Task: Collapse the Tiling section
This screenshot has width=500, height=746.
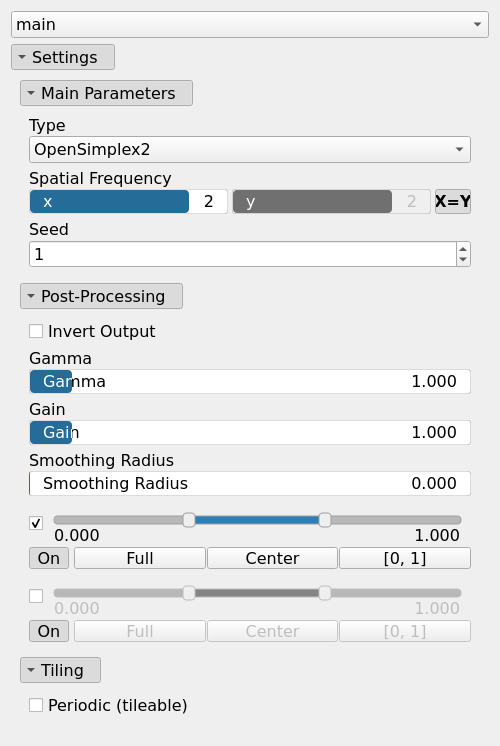Action: coord(60,670)
